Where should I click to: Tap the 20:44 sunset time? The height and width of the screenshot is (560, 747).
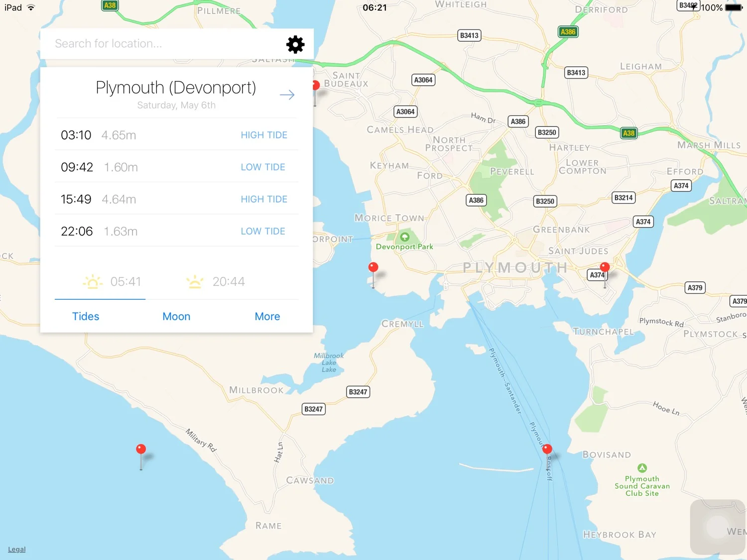(x=229, y=282)
